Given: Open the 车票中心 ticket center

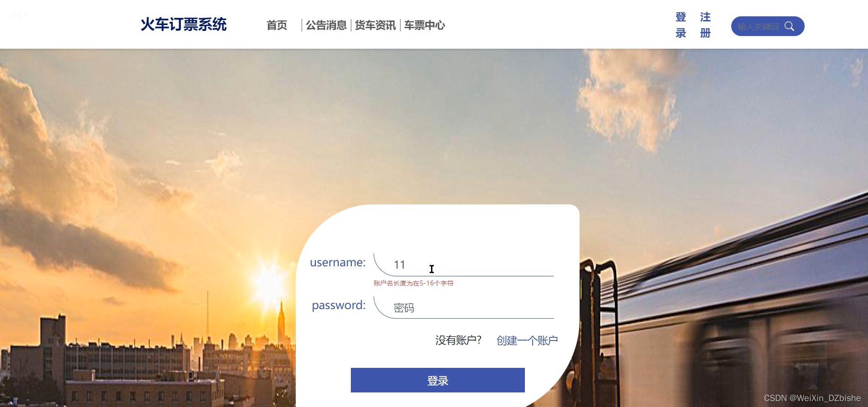Looking at the screenshot, I should [425, 25].
